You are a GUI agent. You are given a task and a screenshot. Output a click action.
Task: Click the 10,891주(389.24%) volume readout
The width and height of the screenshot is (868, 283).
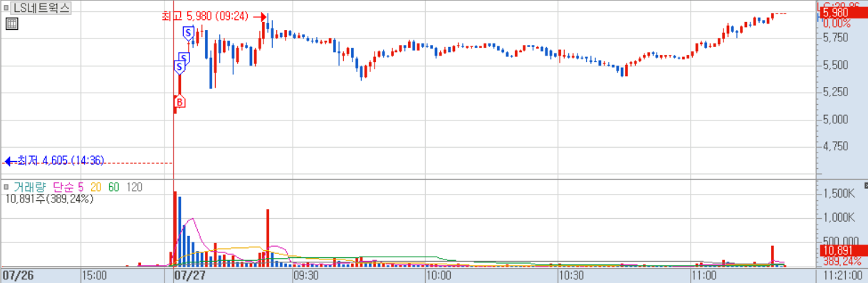[50, 199]
